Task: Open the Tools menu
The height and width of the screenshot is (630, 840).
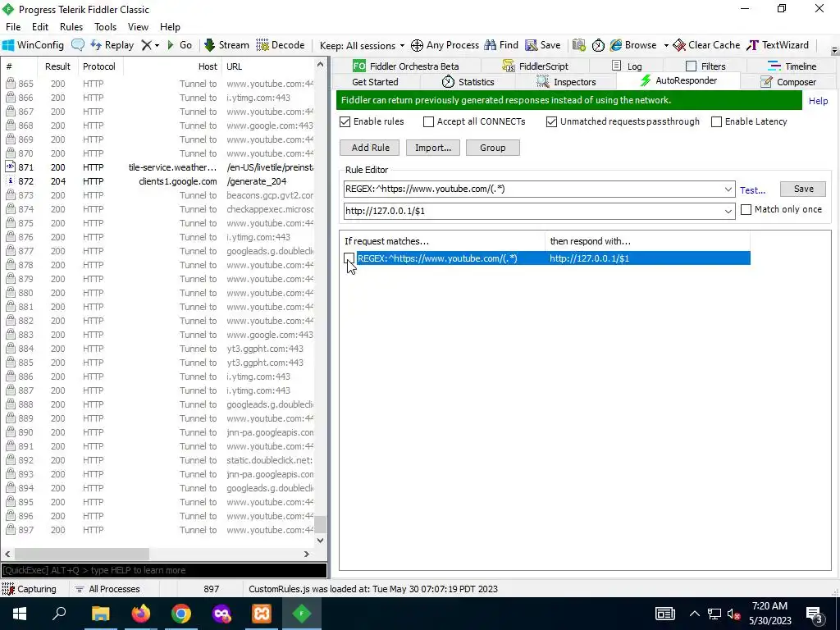Action: coord(106,27)
